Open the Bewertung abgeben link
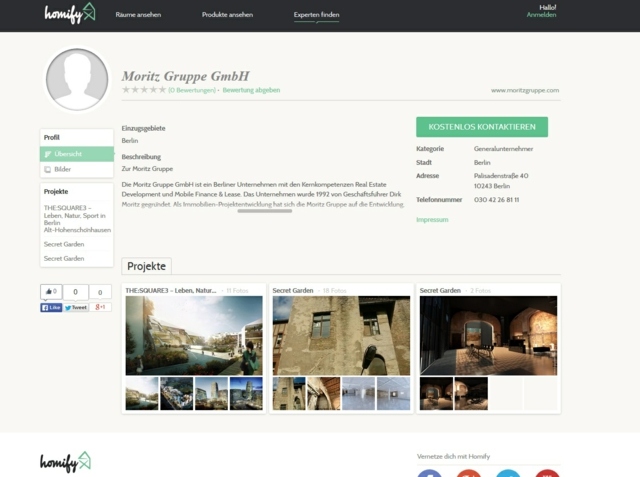The width and height of the screenshot is (640, 477). point(251,90)
